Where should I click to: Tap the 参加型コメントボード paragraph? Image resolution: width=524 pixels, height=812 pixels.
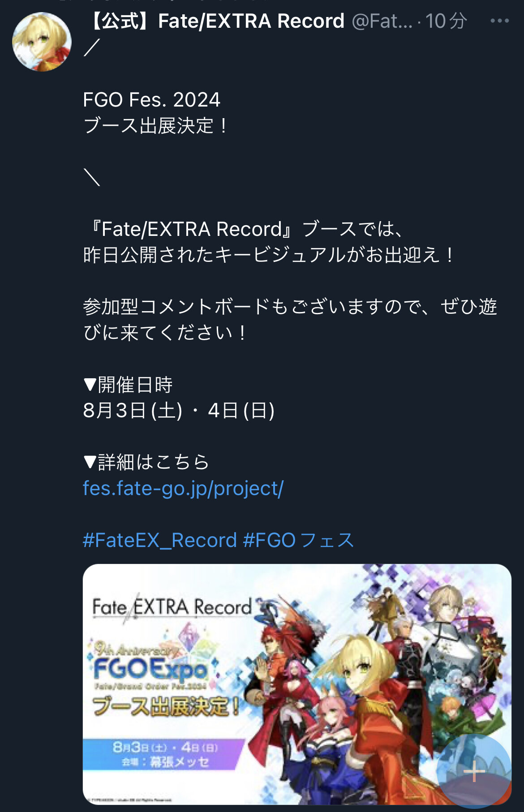(x=290, y=320)
